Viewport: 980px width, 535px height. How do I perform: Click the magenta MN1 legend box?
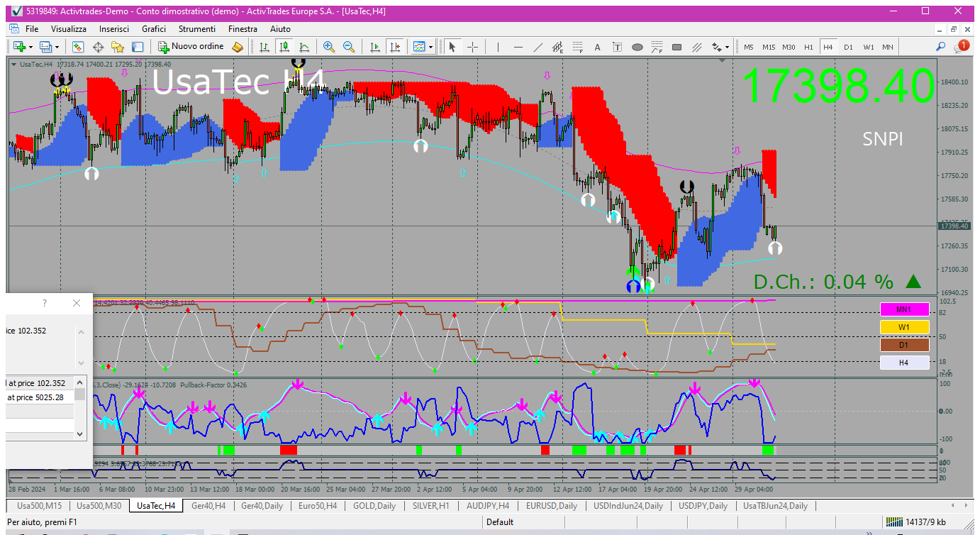point(904,309)
